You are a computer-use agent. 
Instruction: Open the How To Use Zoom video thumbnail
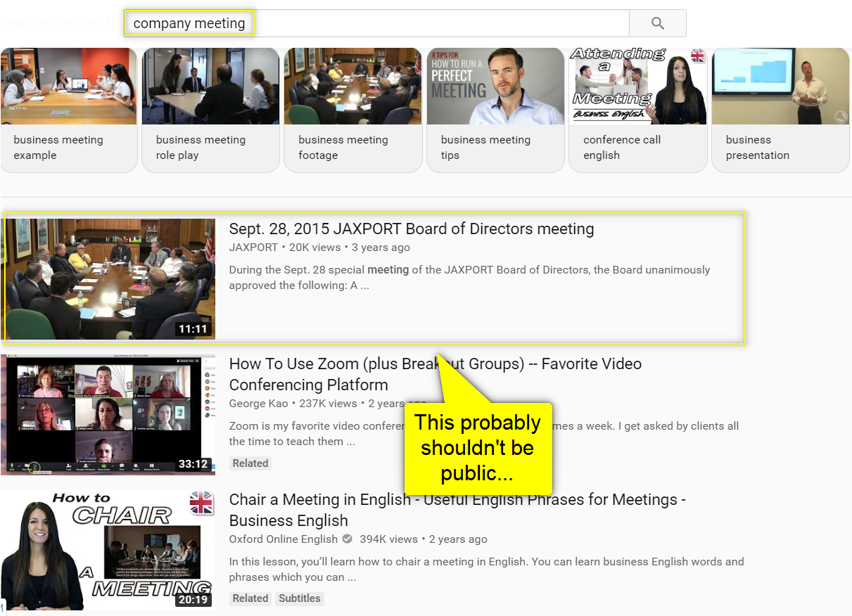[109, 414]
